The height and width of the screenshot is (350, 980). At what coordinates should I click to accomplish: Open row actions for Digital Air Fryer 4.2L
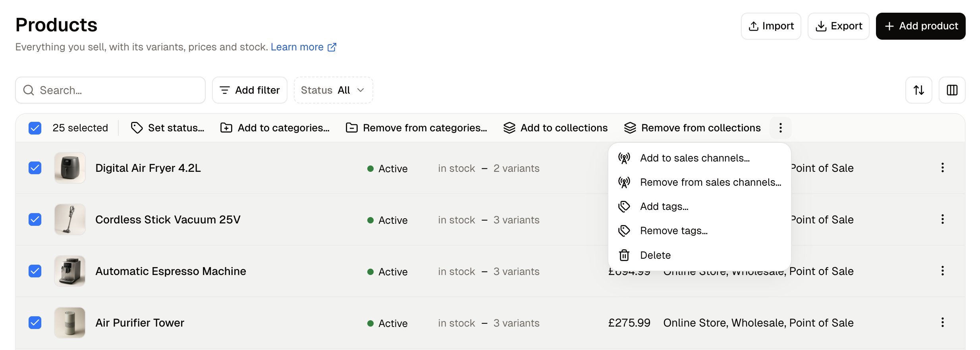coord(942,168)
